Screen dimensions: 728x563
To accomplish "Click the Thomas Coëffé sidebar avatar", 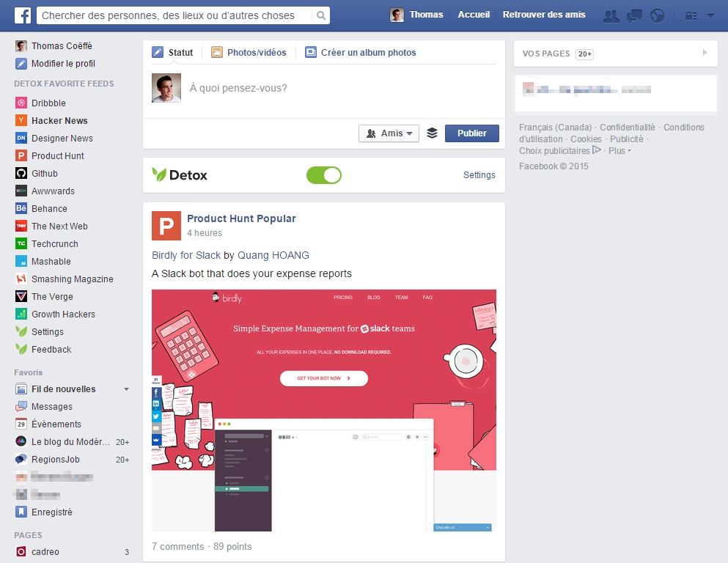I will coord(21,46).
